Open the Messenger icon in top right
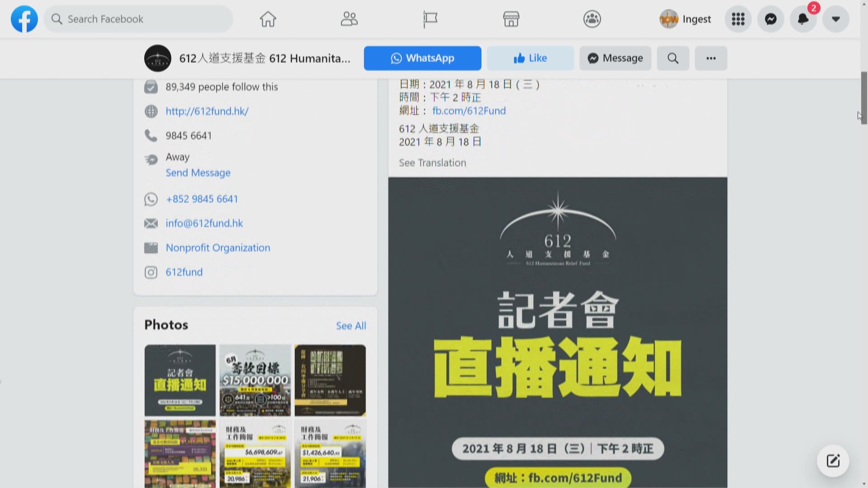This screenshot has height=488, width=868. tap(770, 19)
